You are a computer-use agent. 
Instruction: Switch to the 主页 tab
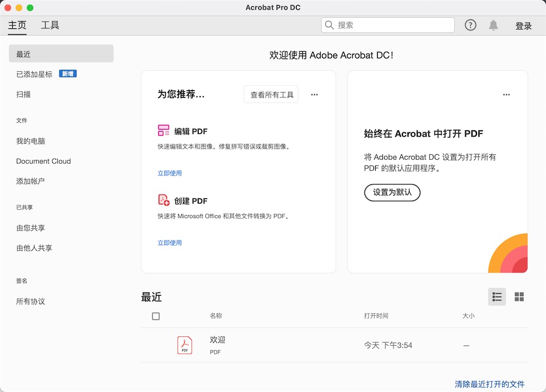[x=17, y=25]
